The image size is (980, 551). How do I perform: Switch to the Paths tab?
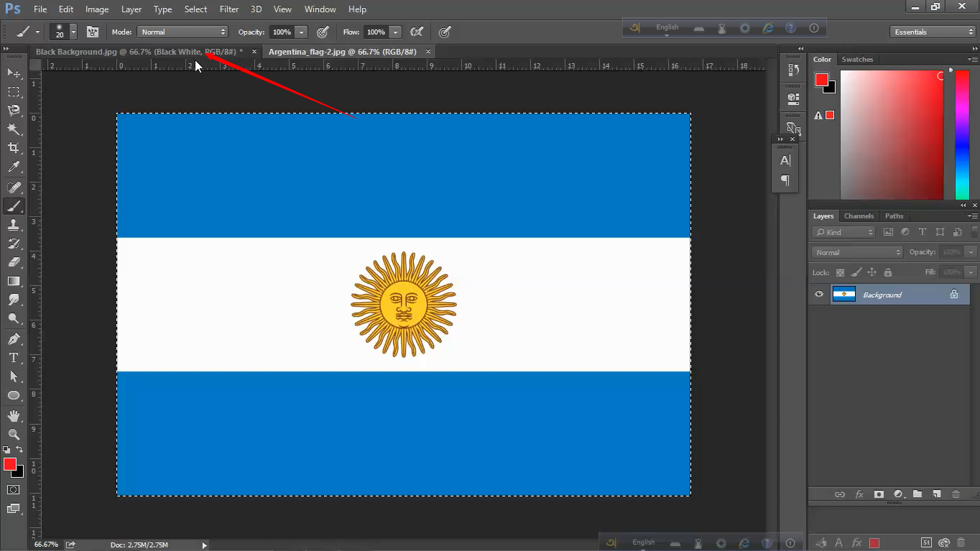pos(894,216)
